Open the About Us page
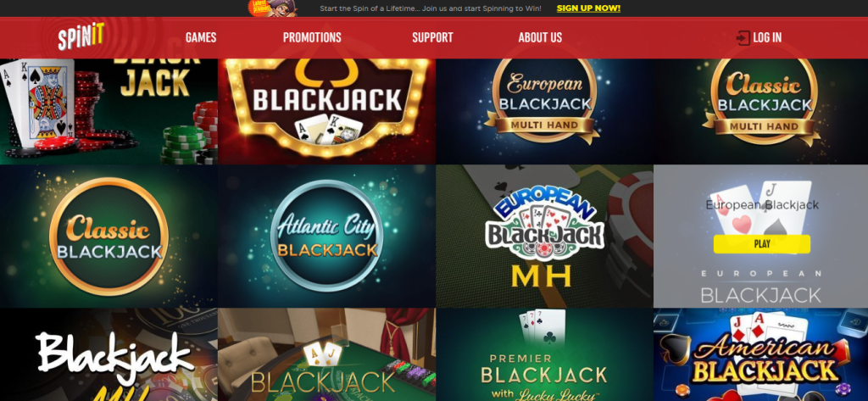The width and height of the screenshot is (868, 401). pyautogui.click(x=540, y=37)
